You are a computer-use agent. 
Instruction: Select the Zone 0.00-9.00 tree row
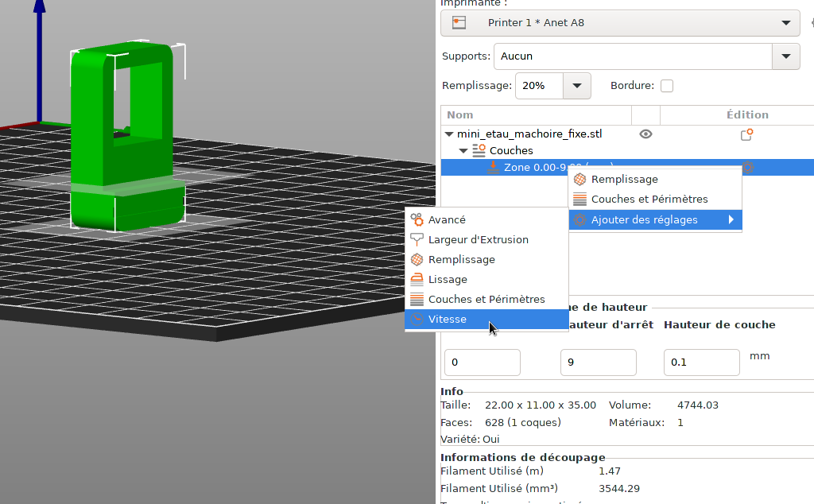click(627, 167)
